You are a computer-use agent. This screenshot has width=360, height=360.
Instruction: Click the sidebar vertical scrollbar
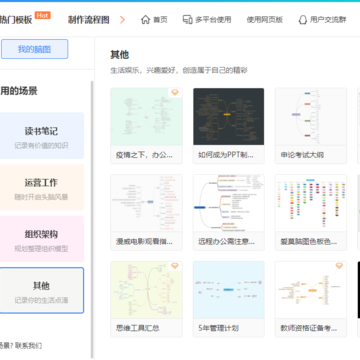[92, 220]
